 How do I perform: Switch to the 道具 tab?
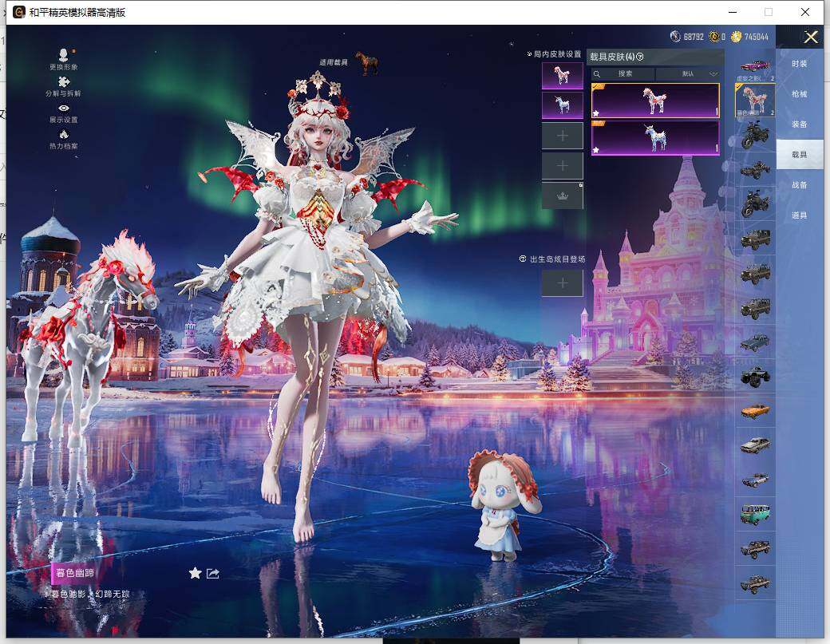[800, 215]
